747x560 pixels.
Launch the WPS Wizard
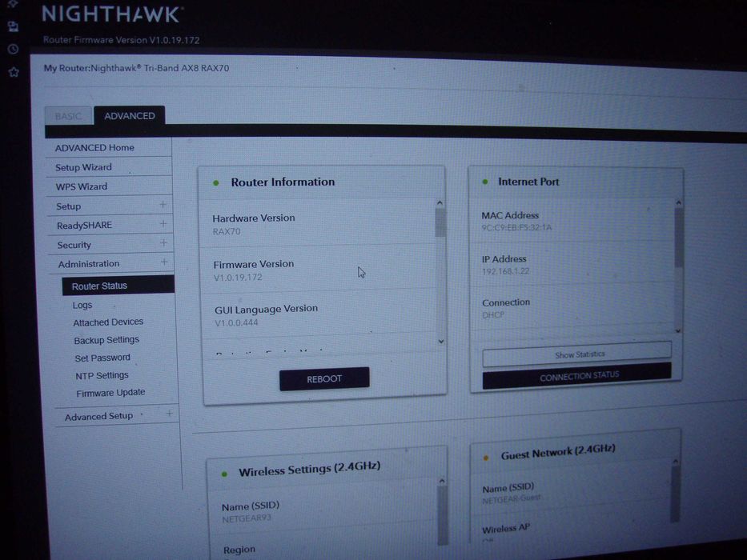[x=82, y=186]
